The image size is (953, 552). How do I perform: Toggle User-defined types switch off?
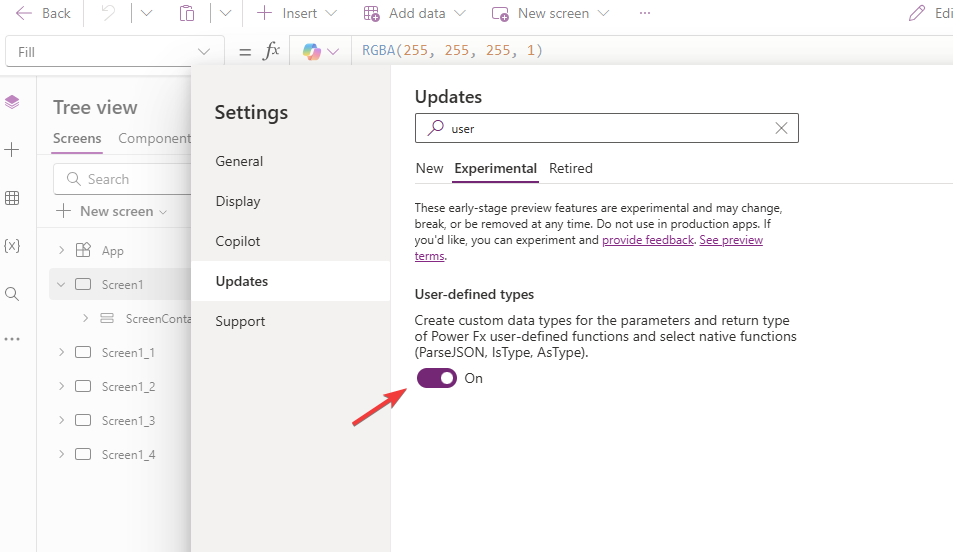(437, 378)
